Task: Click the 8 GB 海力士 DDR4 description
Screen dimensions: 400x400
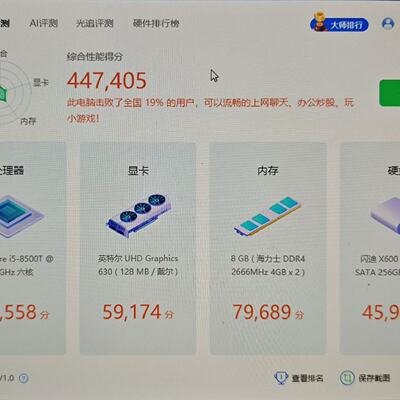Action: pos(268,265)
